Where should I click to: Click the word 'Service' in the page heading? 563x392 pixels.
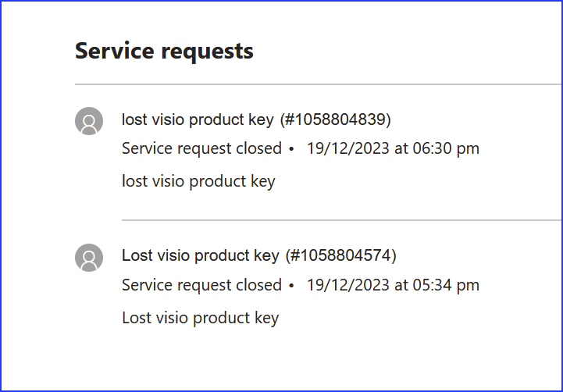coord(115,51)
